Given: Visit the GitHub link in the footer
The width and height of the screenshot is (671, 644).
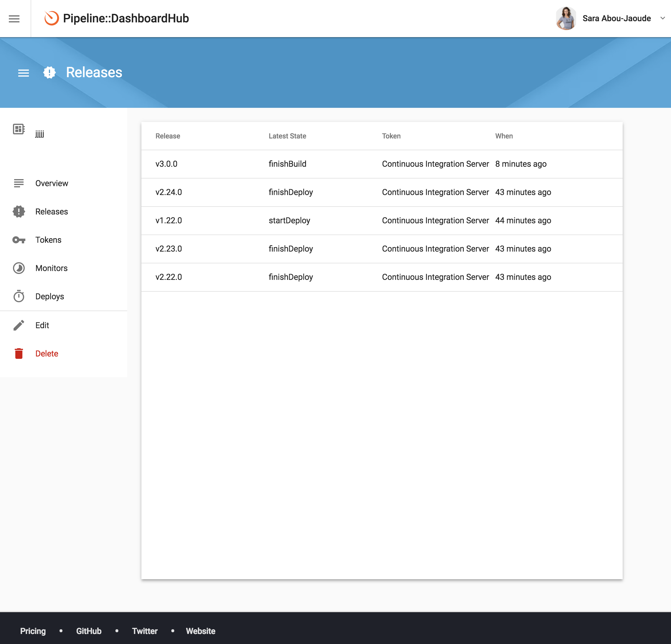Looking at the screenshot, I should tap(89, 631).
